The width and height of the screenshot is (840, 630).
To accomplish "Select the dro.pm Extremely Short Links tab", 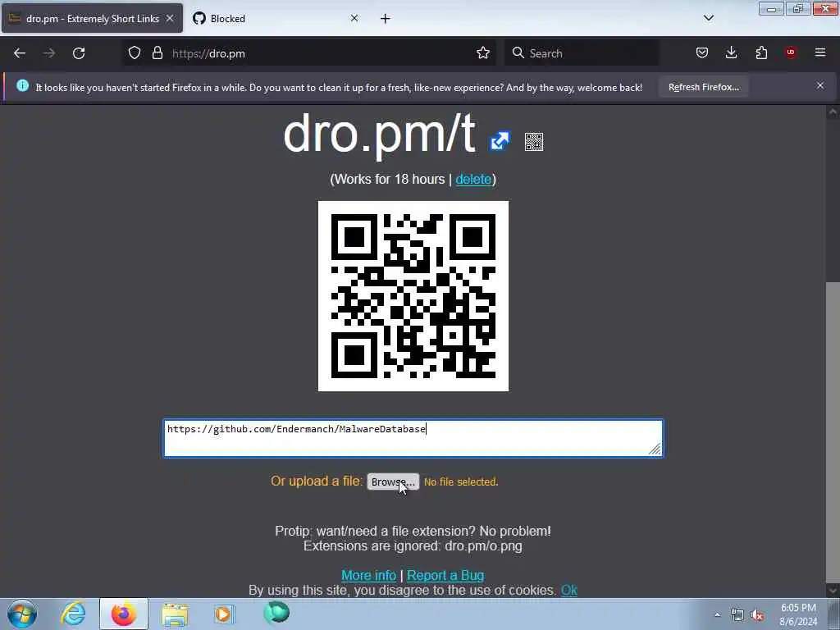I will (x=92, y=19).
